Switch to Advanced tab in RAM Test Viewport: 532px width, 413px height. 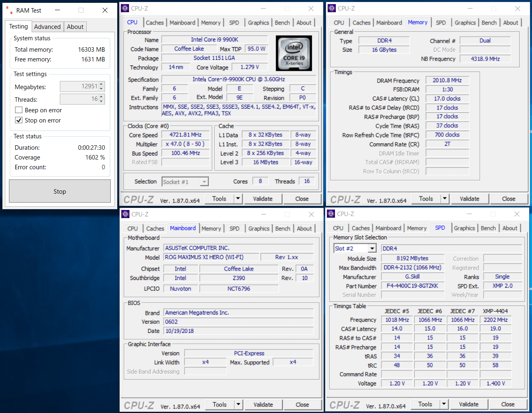coord(47,27)
